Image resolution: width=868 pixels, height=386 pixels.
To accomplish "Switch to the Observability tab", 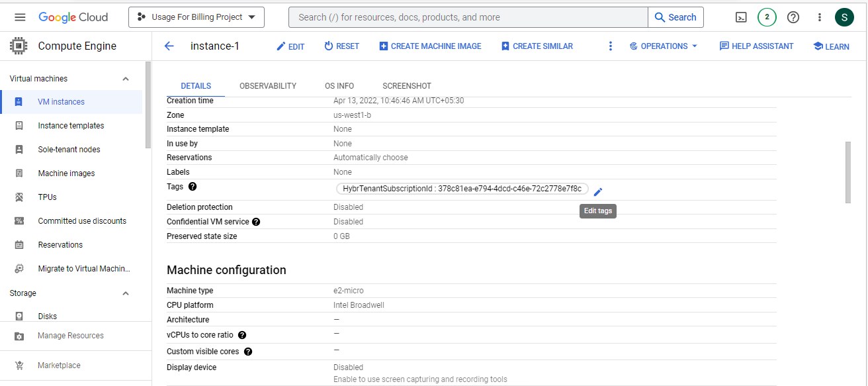I will coord(267,86).
